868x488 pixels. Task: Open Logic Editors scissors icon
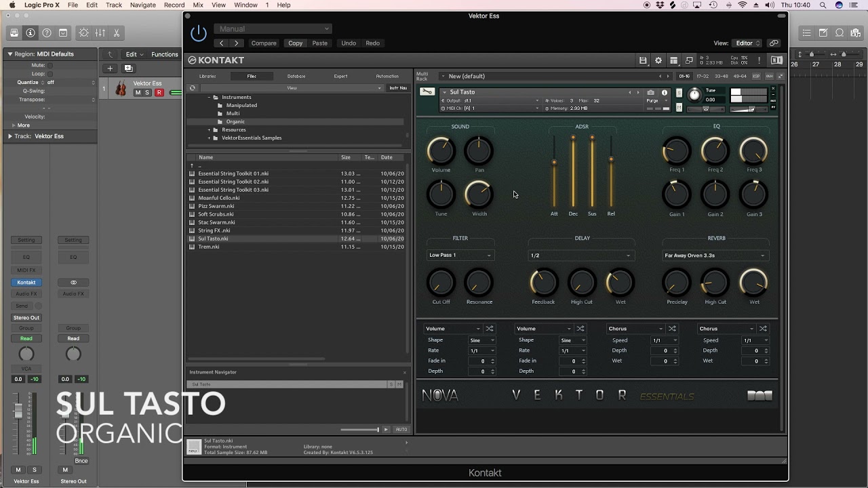[x=116, y=33]
